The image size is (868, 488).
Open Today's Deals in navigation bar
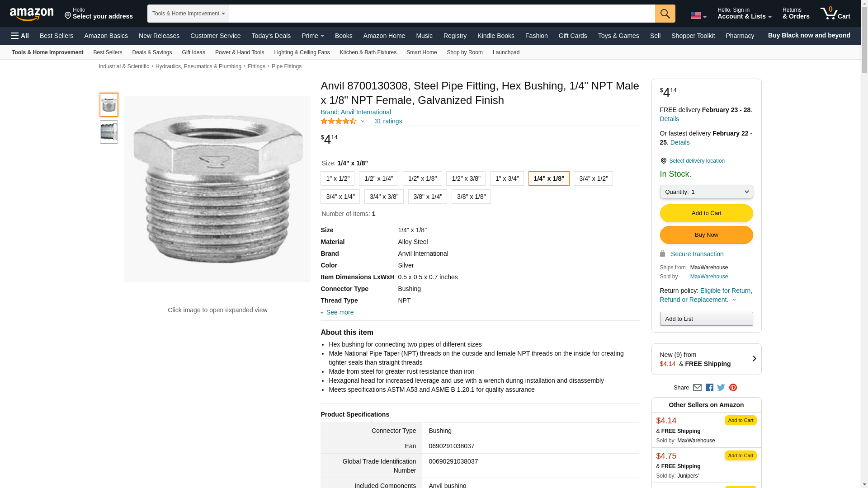click(271, 36)
